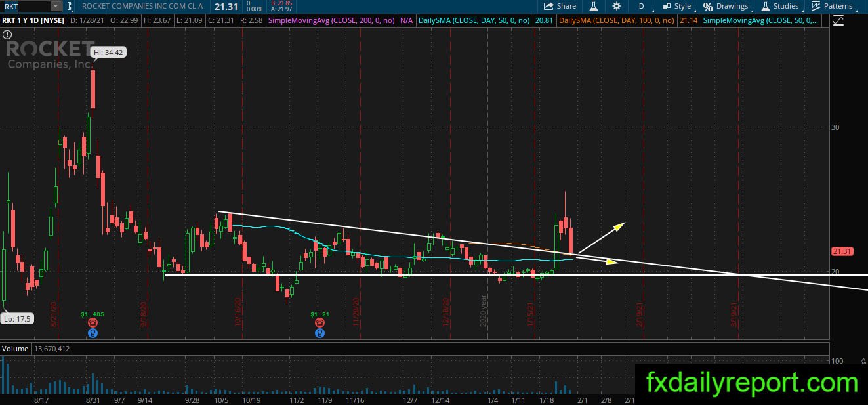Click the blue lightbulb under $1.405
The width and height of the screenshot is (868, 405).
[93, 333]
